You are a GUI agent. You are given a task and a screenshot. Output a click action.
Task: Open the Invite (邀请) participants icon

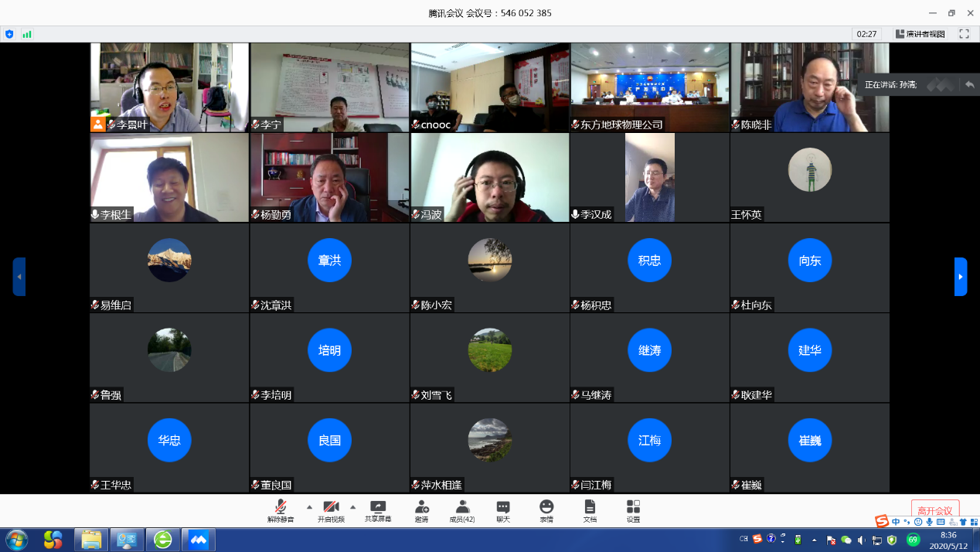click(x=422, y=510)
